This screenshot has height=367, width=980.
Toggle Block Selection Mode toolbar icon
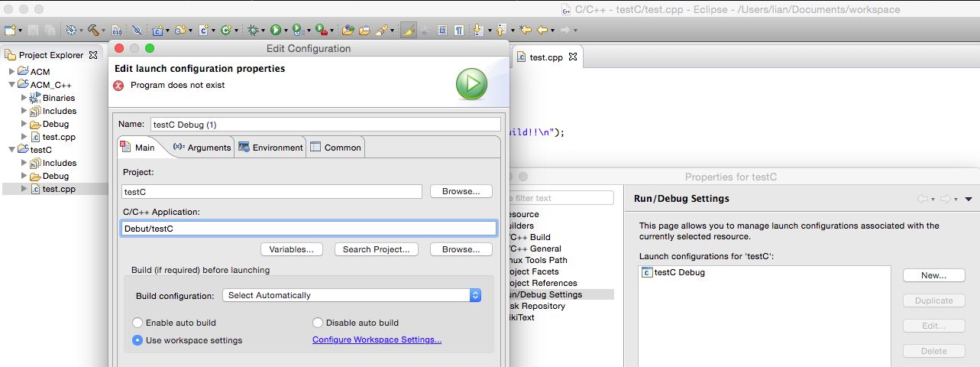(442, 30)
